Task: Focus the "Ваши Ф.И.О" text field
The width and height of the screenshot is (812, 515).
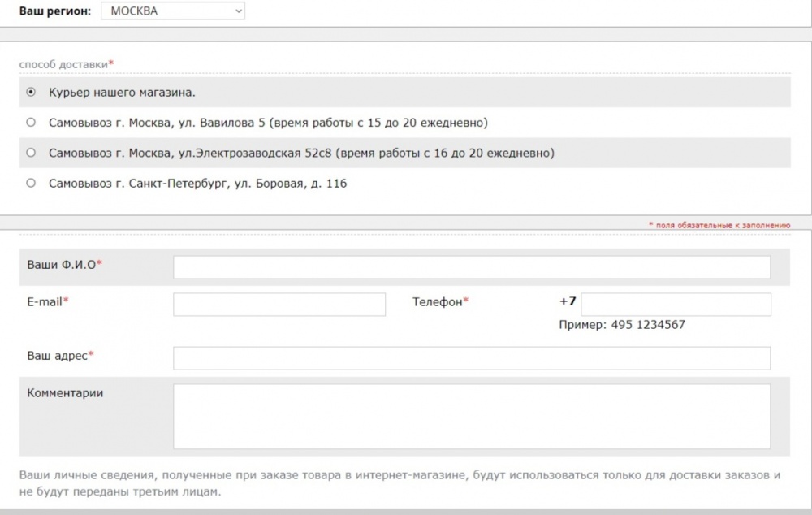Action: (472, 267)
